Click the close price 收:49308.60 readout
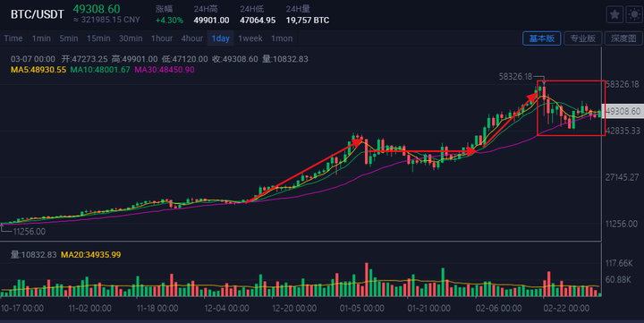Viewport: 644px width, 323px height. [235, 59]
